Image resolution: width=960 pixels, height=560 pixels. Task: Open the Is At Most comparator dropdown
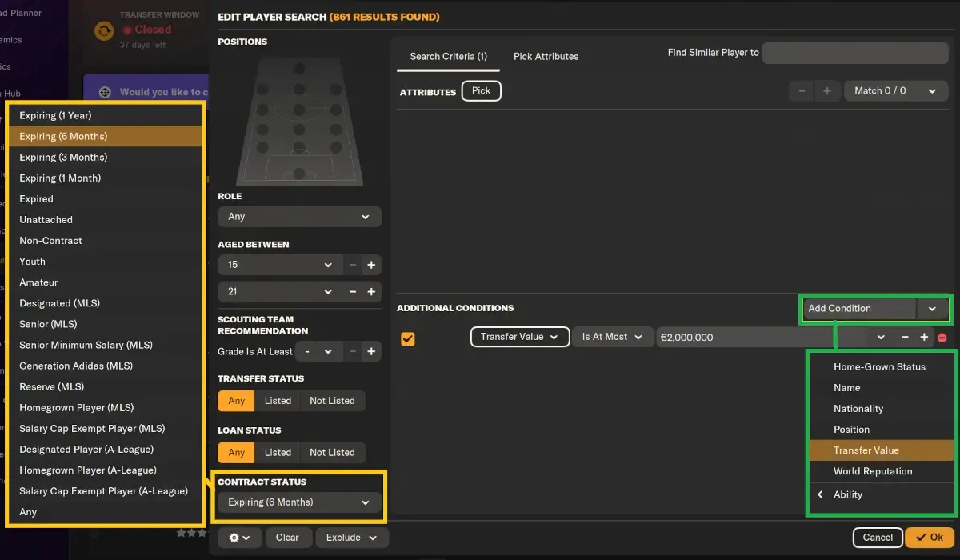click(612, 337)
